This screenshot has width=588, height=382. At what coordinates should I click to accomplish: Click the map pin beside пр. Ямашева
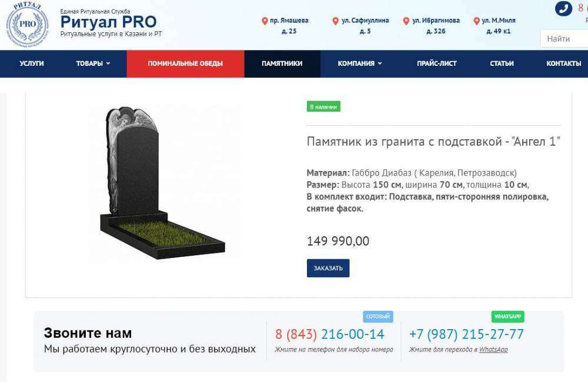pyautogui.click(x=265, y=21)
